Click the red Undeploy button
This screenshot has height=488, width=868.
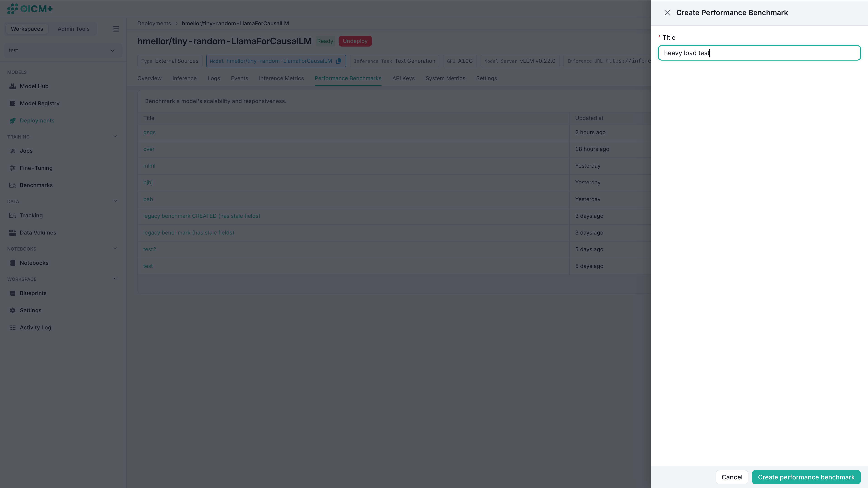point(355,41)
